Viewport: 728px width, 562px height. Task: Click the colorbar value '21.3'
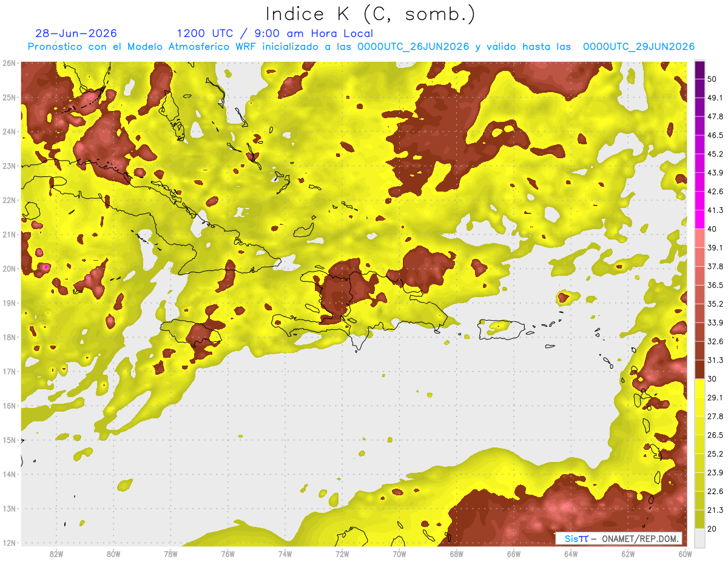click(x=715, y=510)
